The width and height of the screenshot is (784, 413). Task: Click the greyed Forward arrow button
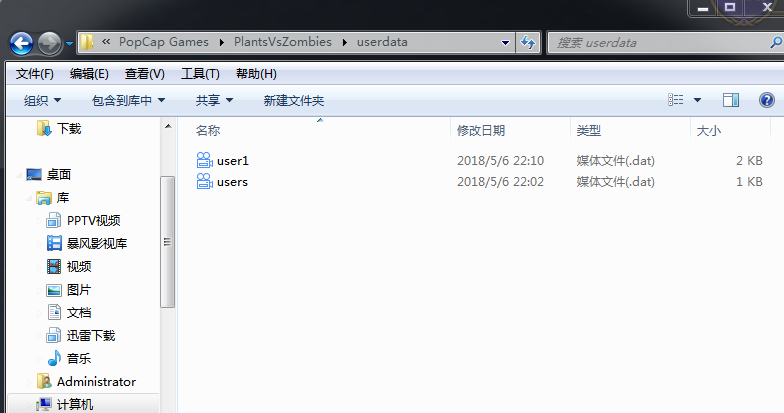coord(50,44)
